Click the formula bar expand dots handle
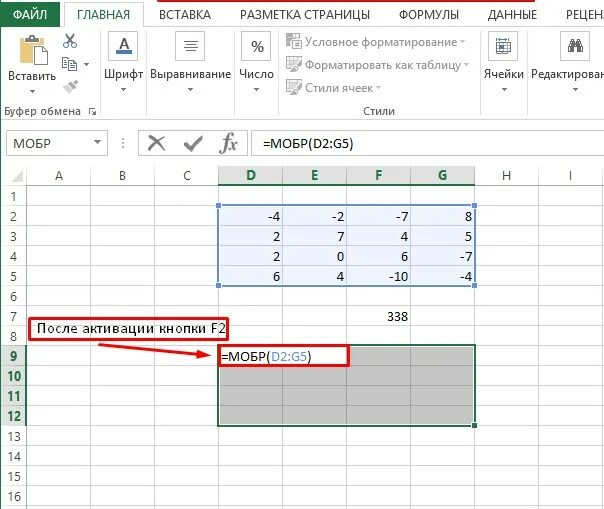604x509 pixels. (x=123, y=143)
